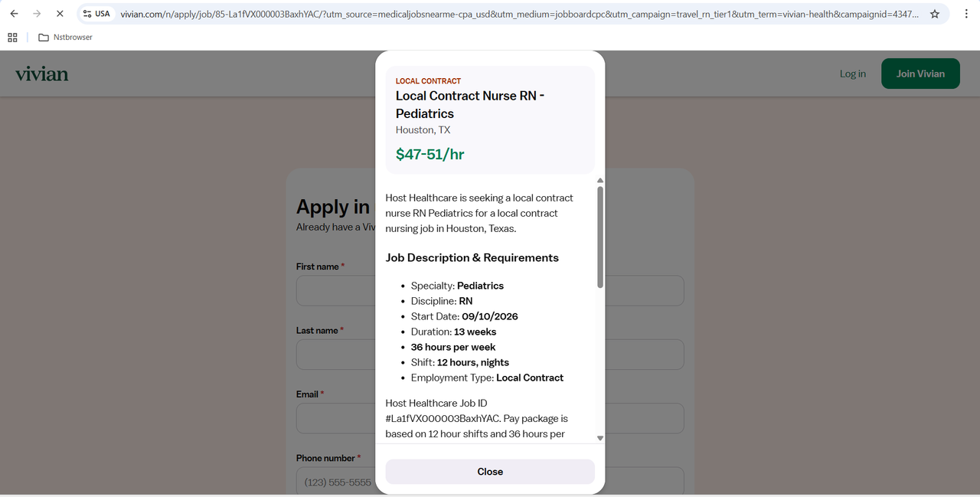Open the Nstbrowser bookmark folder
The image size is (980, 497).
pyautogui.click(x=66, y=37)
